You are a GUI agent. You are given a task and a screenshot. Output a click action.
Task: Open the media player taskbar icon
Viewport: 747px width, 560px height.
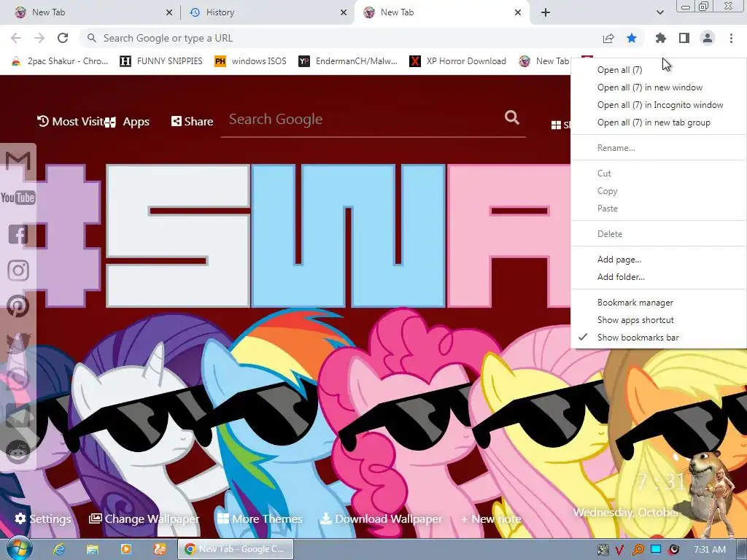point(126,549)
